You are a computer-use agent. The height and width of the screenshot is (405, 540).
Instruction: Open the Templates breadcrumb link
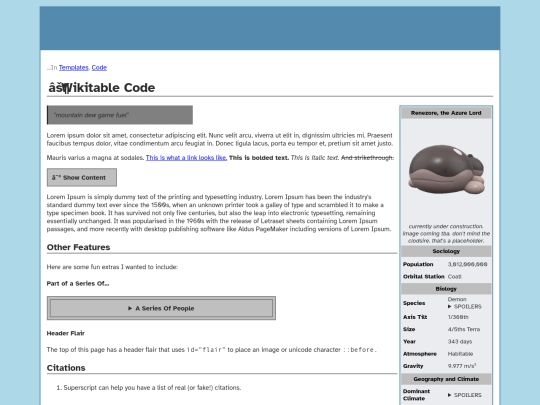[74, 68]
